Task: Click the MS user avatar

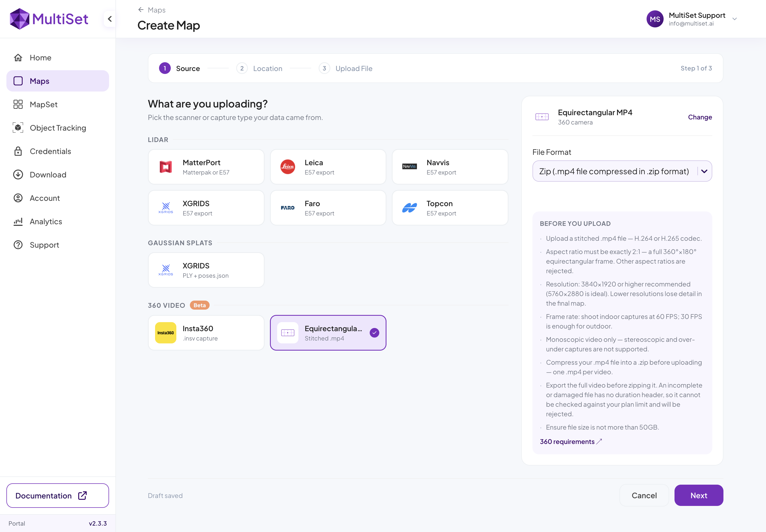Action: pos(655,19)
